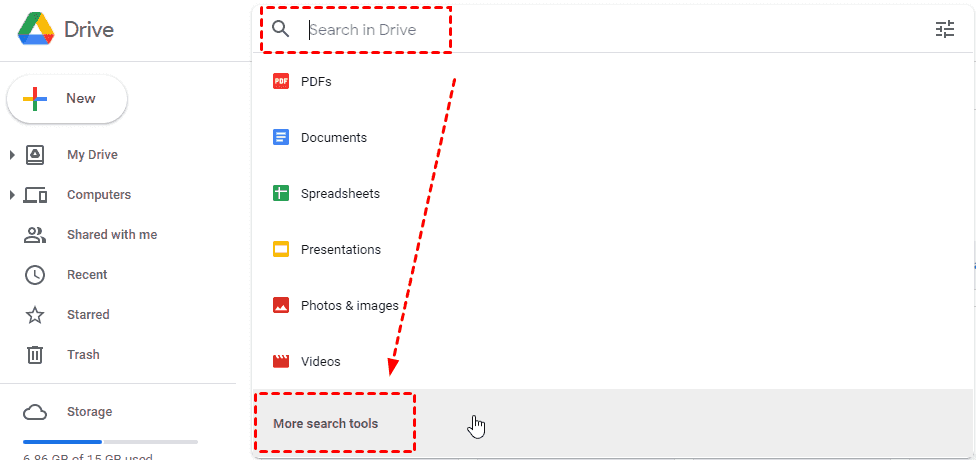The height and width of the screenshot is (460, 976).
Task: Expand the Computers tree arrow
Action: click(x=12, y=195)
